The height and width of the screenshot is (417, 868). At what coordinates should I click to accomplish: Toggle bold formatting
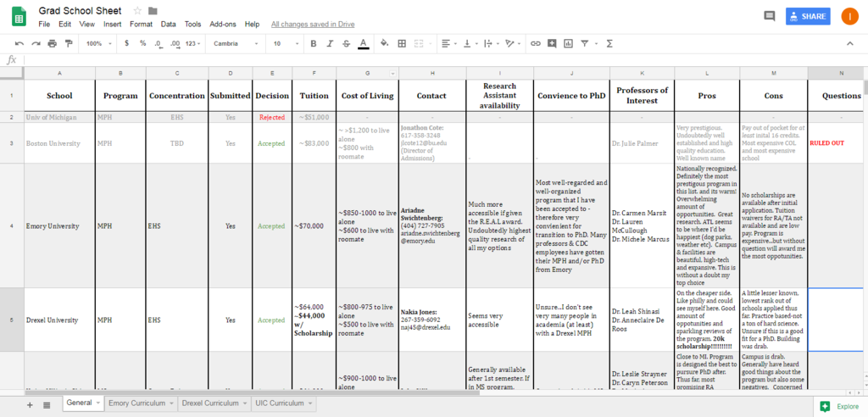tap(314, 43)
